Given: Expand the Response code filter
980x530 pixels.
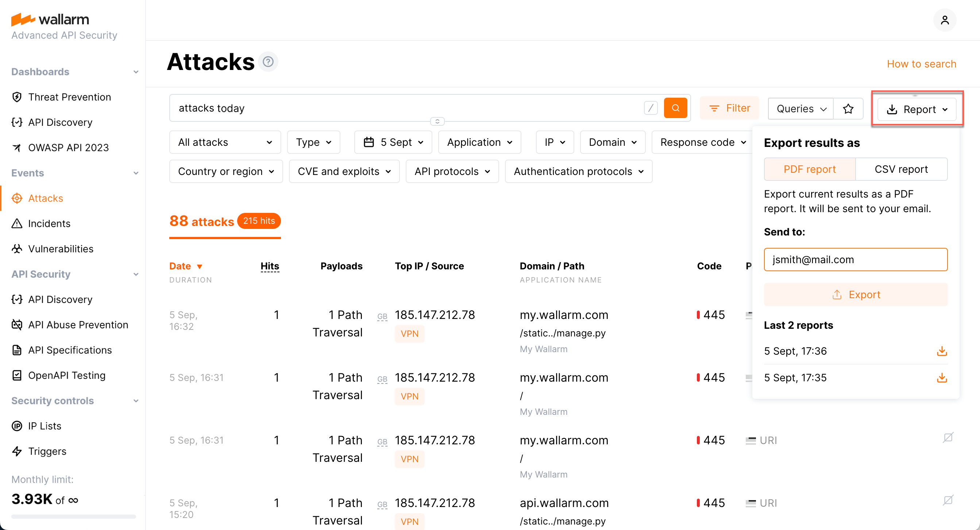Looking at the screenshot, I should [x=702, y=142].
